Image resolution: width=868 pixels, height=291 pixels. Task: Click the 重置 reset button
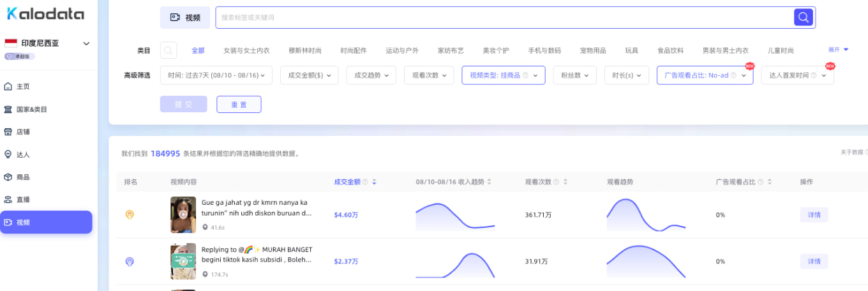pos(239,104)
